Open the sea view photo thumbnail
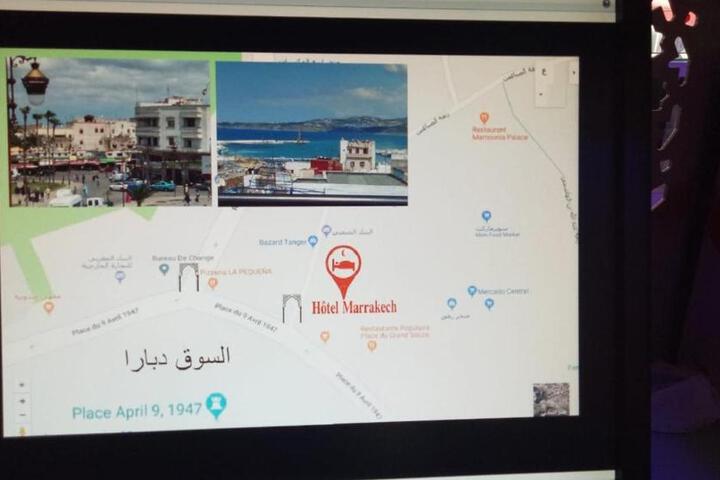Viewport: 720px width, 480px height. 312,134
